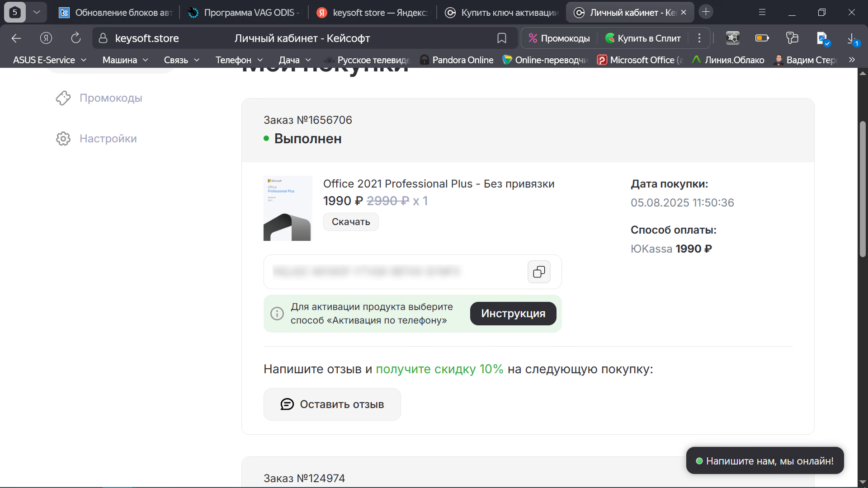
Task: Go back with the browser back arrow
Action: click(x=16, y=38)
